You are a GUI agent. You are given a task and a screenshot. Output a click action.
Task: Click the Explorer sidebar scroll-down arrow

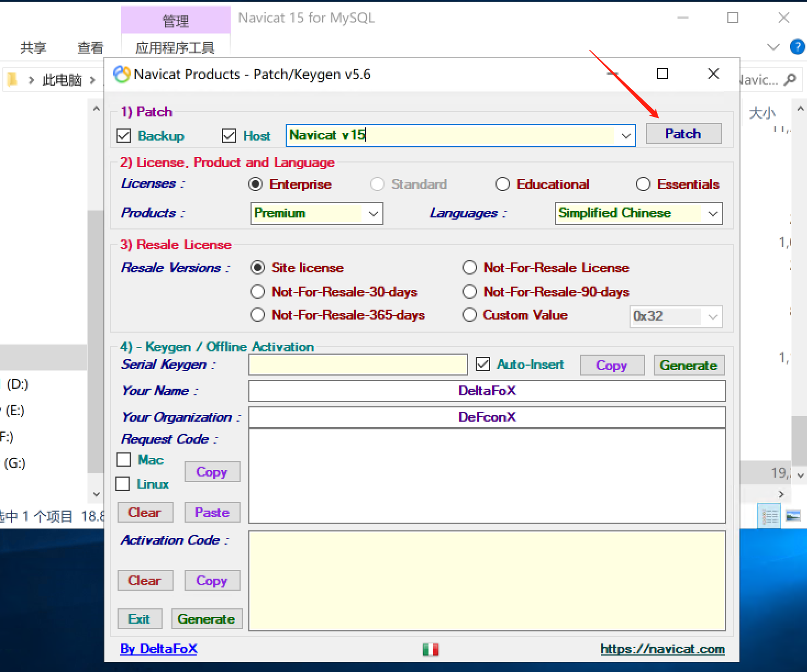click(97, 494)
